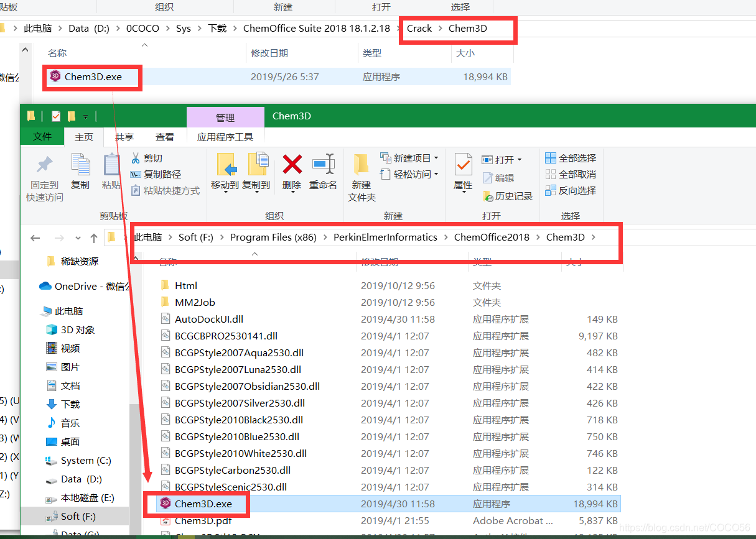Select the OneDrive item in sidebar
Viewport: 756px width, 539px height.
(x=85, y=286)
